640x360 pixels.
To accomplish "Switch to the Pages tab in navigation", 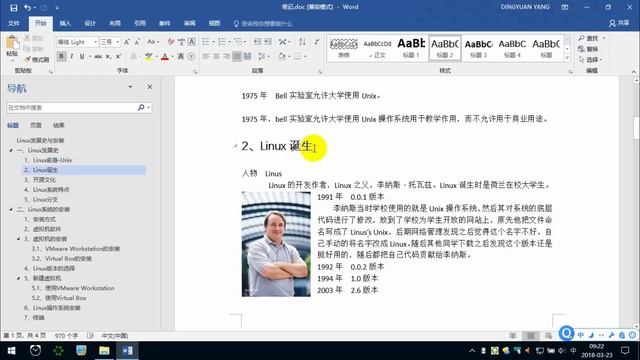I will 36,125.
